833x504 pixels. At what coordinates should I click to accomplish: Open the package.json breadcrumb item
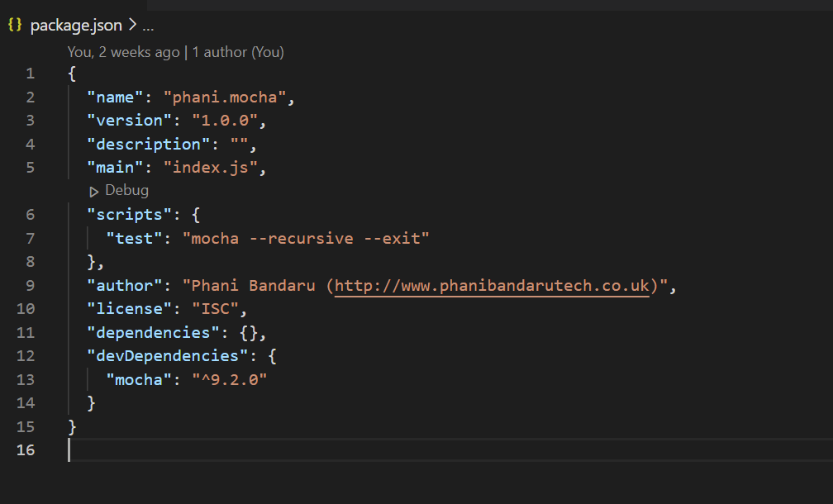(x=76, y=25)
